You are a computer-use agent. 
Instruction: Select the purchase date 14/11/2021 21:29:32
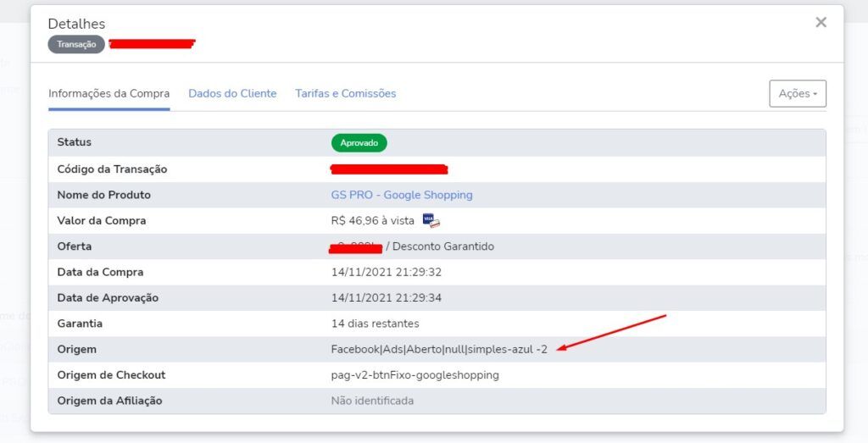(387, 272)
